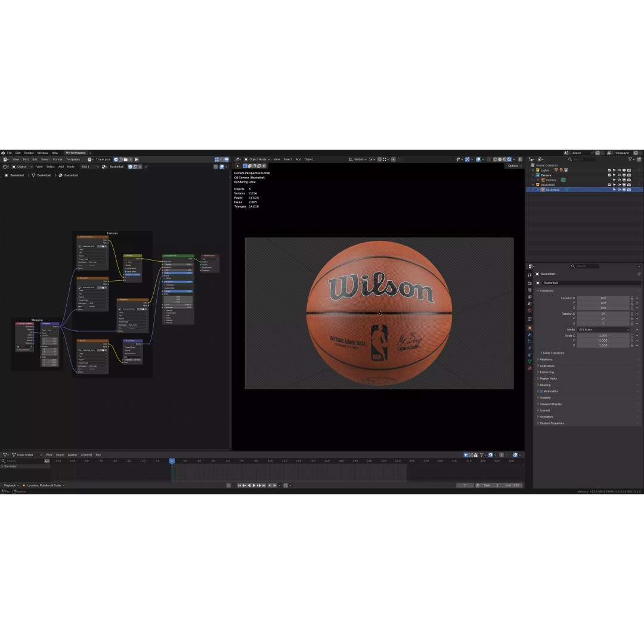Click the outliner search field
This screenshot has width=644, height=644.
tap(581, 159)
